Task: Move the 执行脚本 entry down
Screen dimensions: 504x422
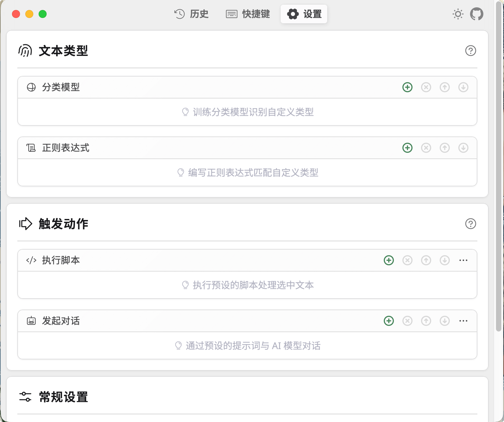Action: (445, 260)
